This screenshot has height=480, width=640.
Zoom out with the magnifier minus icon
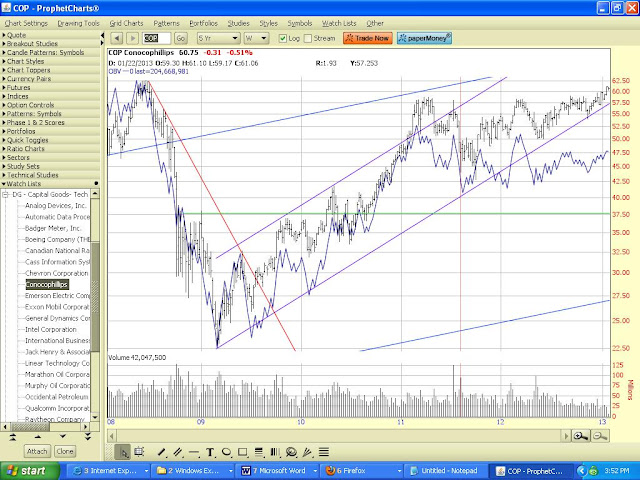coord(600,436)
